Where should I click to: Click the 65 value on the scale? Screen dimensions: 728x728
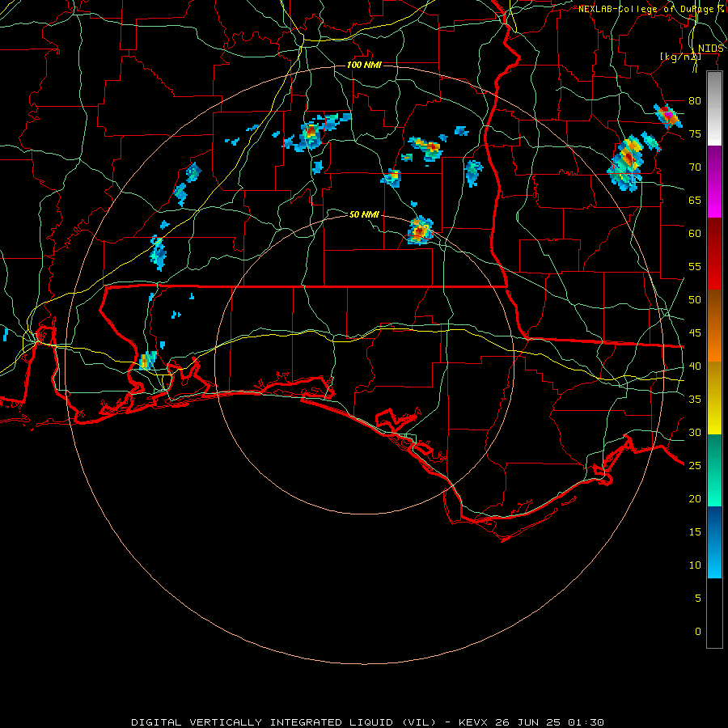point(695,200)
